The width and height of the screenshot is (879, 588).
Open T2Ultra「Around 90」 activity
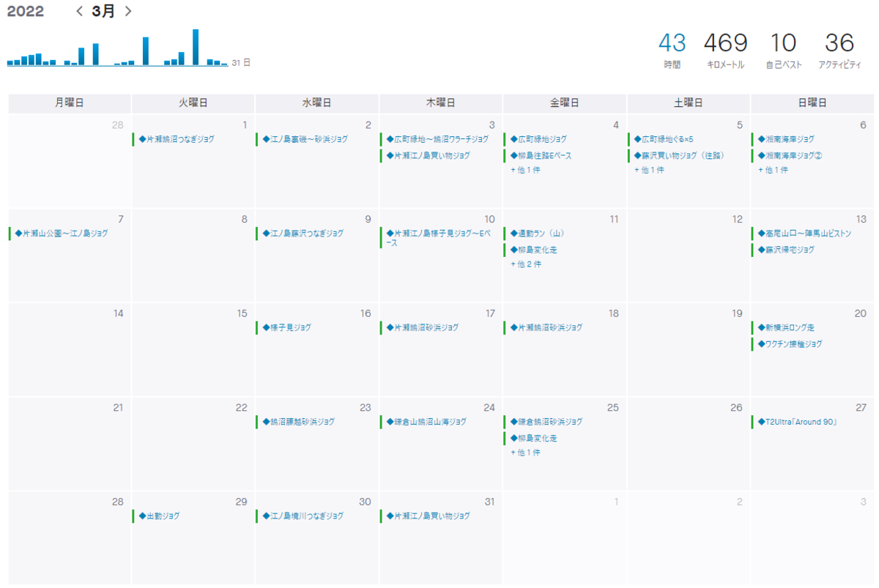pos(797,423)
